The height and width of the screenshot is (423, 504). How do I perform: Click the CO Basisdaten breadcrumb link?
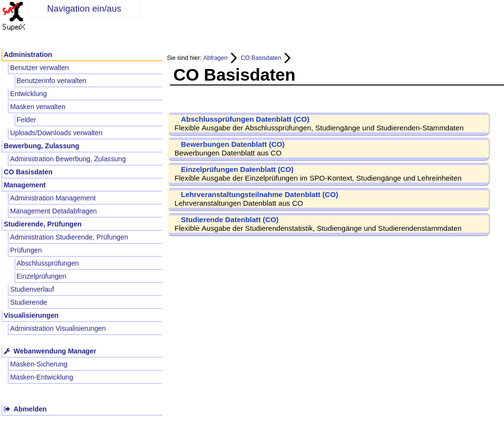point(261,58)
